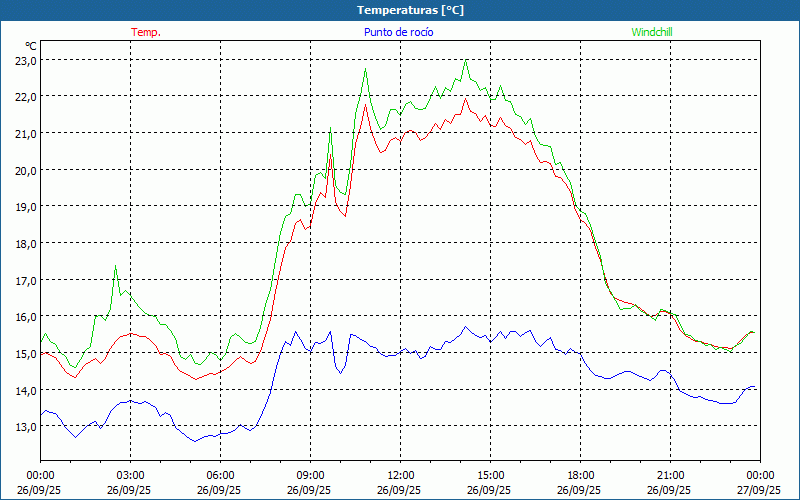Click the 12:00 time axis label
The width and height of the screenshot is (800, 500).
400,475
